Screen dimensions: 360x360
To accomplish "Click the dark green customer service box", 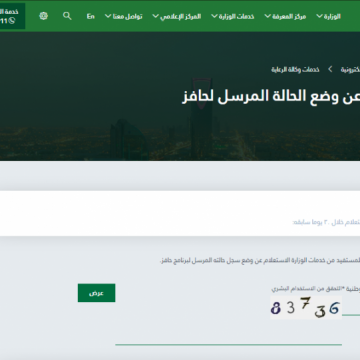I will [12, 16].
